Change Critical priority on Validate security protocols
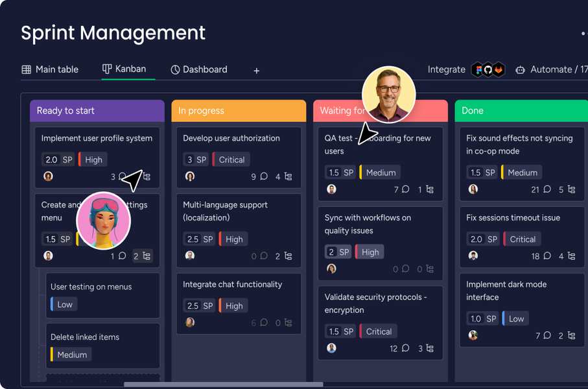Screen dimensions: 588x389 click(x=378, y=331)
